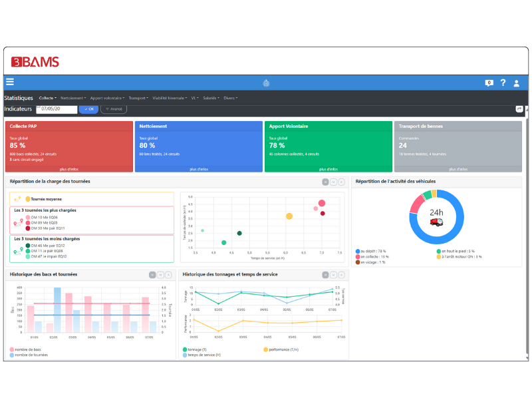Click 'plus d'infos' on Collecte PAP card

(68, 169)
